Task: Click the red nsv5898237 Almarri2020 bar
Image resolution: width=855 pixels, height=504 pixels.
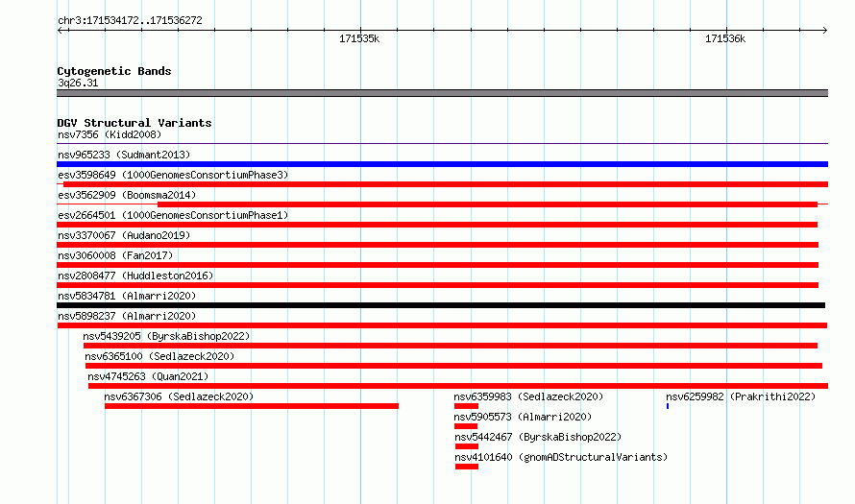Action: point(442,325)
